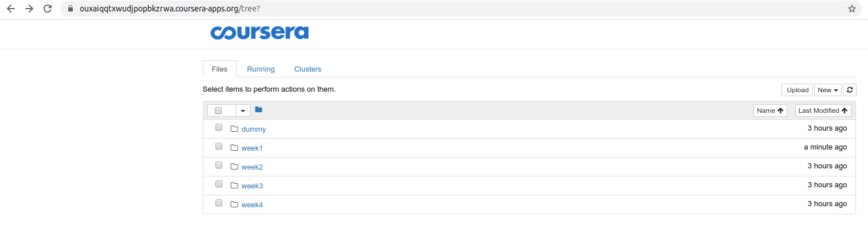Viewport: 868px width, 244px height.
Task: Mark the week4 folder checkbox
Action: coord(219,203)
